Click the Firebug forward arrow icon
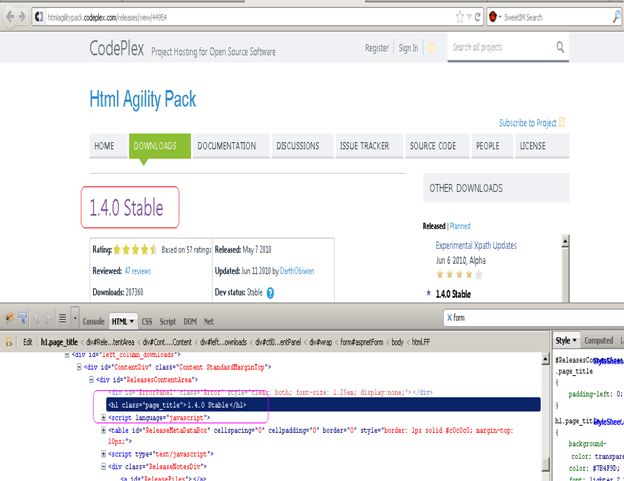 pyautogui.click(x=48, y=319)
